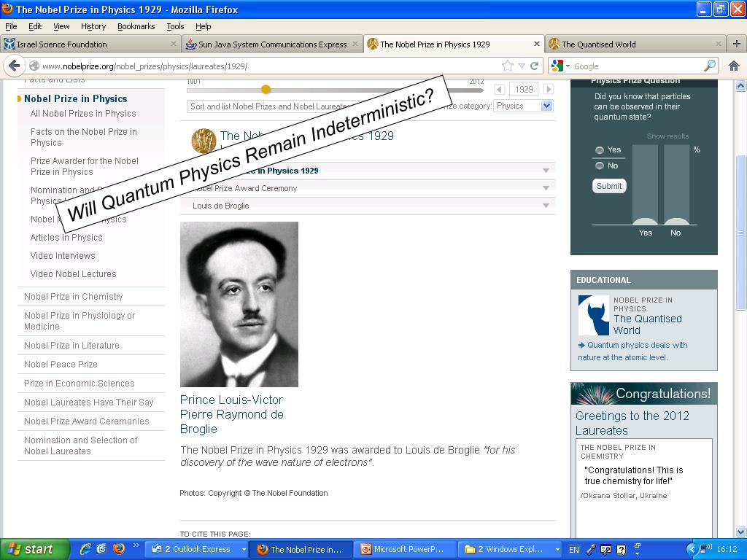
Task: Click the Nobel medal icon beside page title
Action: point(204,141)
